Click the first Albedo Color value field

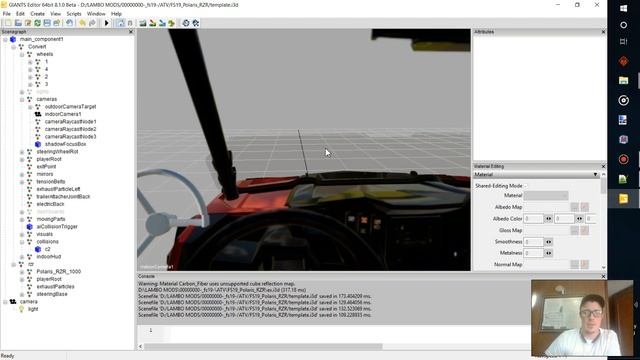(533, 219)
